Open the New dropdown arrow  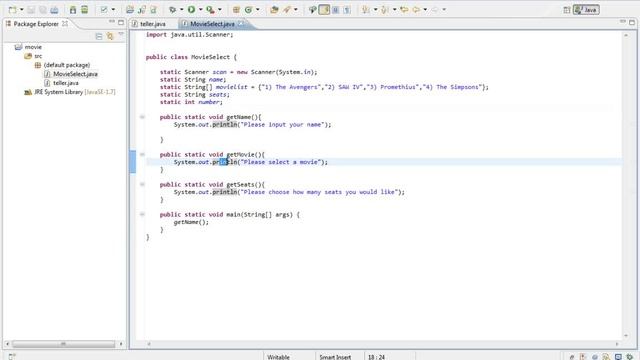coord(22,9)
